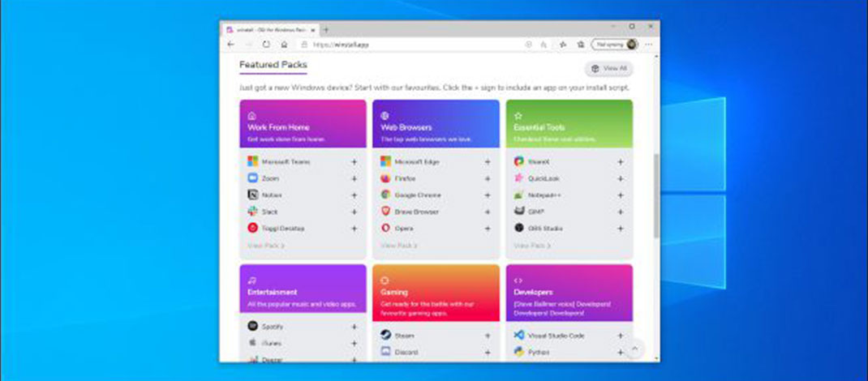
Task: Add Steam with its plus button
Action: click(x=488, y=336)
